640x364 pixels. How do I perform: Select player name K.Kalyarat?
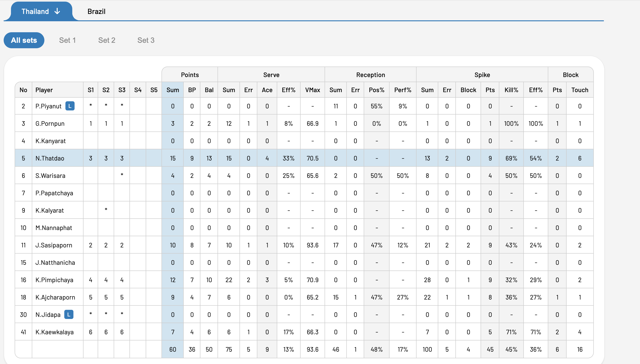tap(49, 211)
